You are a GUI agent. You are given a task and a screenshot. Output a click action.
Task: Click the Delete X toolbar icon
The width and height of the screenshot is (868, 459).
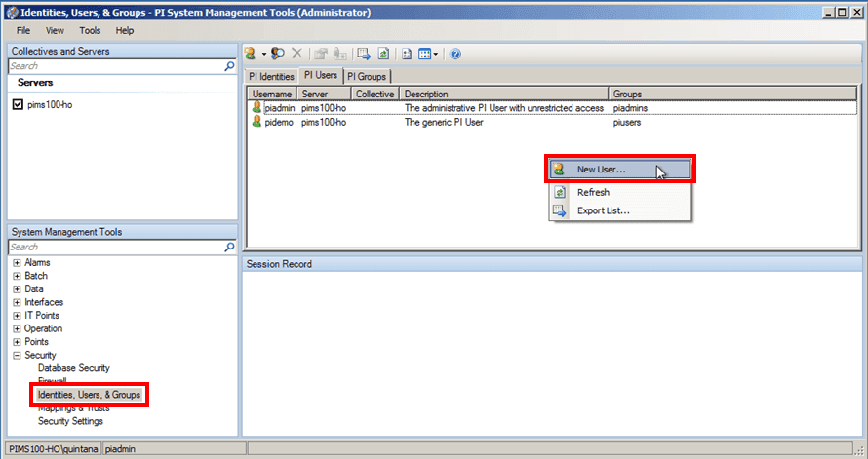point(296,54)
